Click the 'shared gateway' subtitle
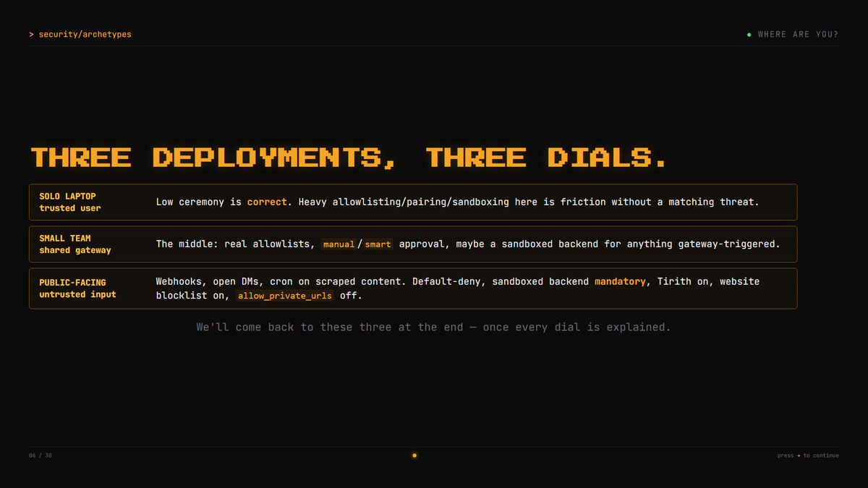This screenshot has height=488, width=868. tap(75, 250)
